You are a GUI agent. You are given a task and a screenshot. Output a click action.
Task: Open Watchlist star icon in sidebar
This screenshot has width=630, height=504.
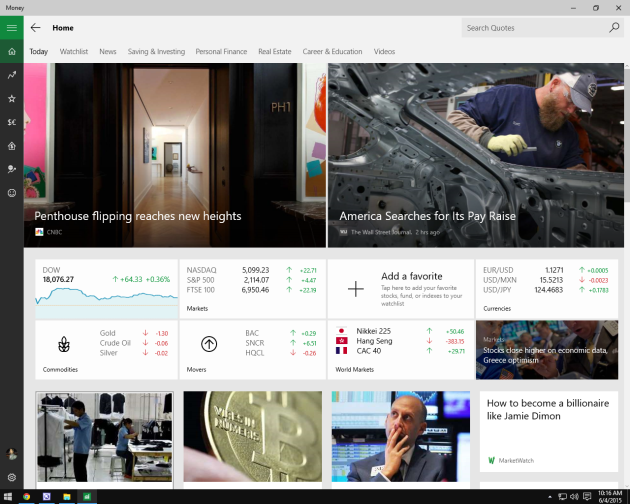(x=12, y=98)
